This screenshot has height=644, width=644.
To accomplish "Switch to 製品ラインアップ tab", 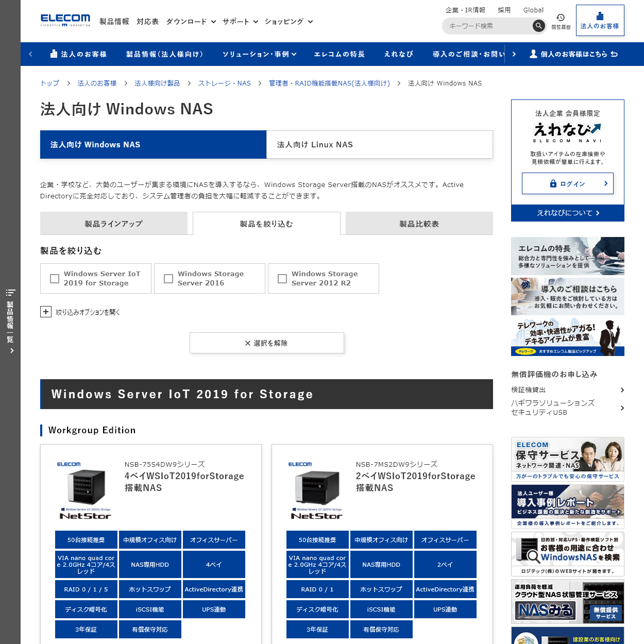I will [114, 224].
